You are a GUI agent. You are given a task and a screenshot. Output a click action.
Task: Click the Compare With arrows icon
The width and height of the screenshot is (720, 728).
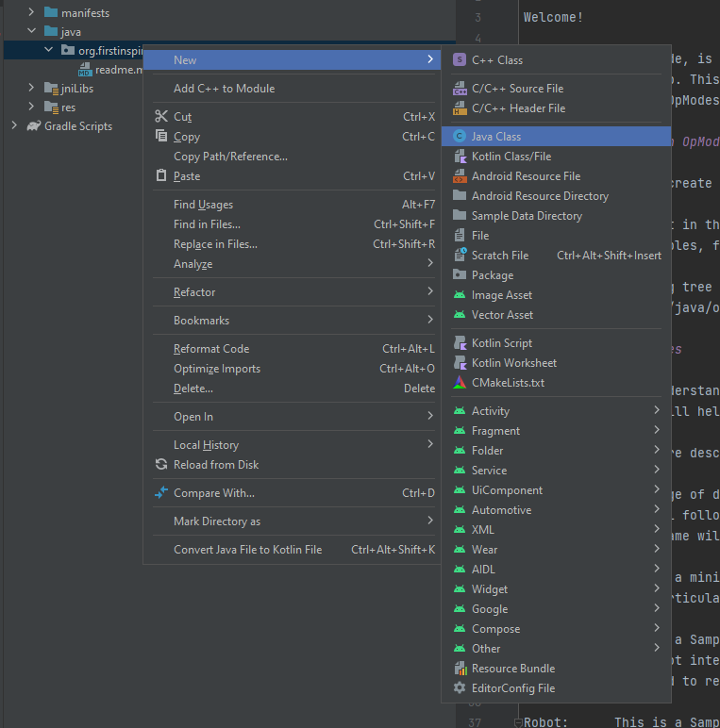(161, 492)
